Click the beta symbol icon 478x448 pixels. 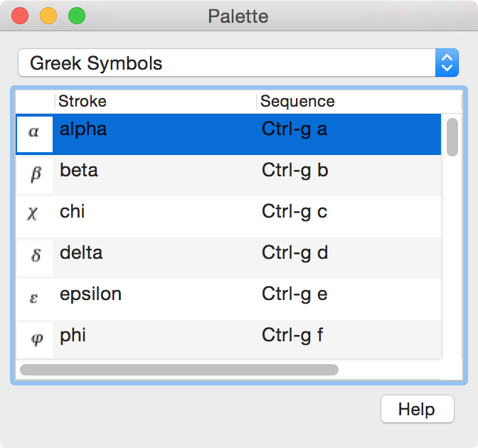34,175
